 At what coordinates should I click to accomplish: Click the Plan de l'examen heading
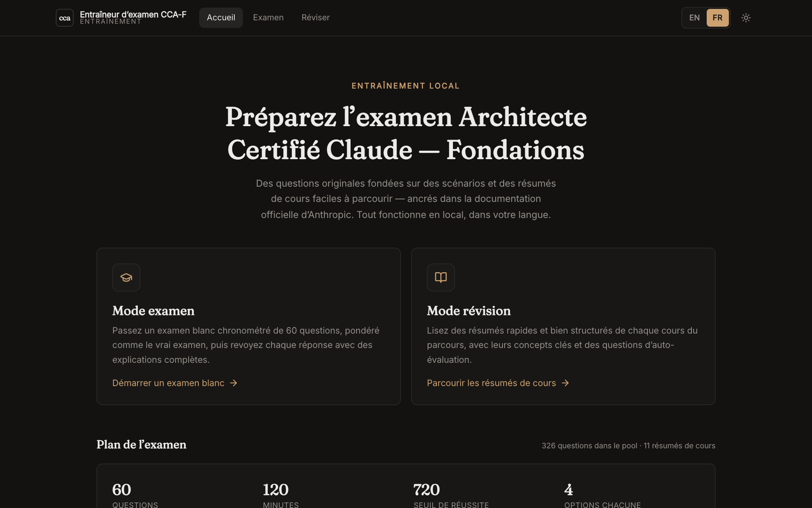pyautogui.click(x=141, y=444)
